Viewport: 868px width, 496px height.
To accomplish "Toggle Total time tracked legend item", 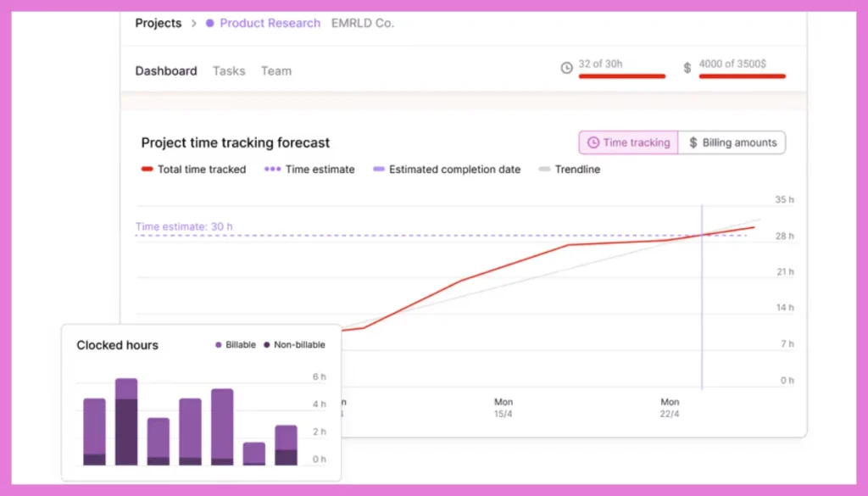I will click(x=194, y=170).
